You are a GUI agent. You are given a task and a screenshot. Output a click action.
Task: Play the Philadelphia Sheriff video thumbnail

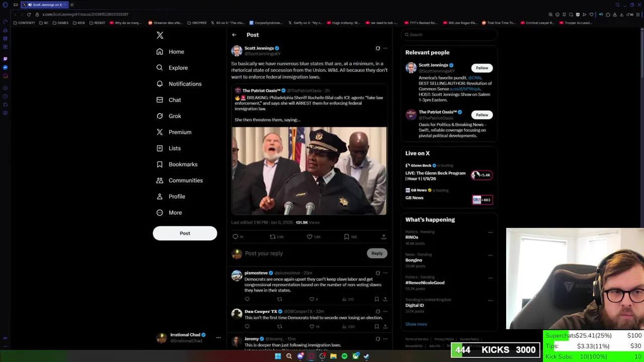(x=309, y=171)
